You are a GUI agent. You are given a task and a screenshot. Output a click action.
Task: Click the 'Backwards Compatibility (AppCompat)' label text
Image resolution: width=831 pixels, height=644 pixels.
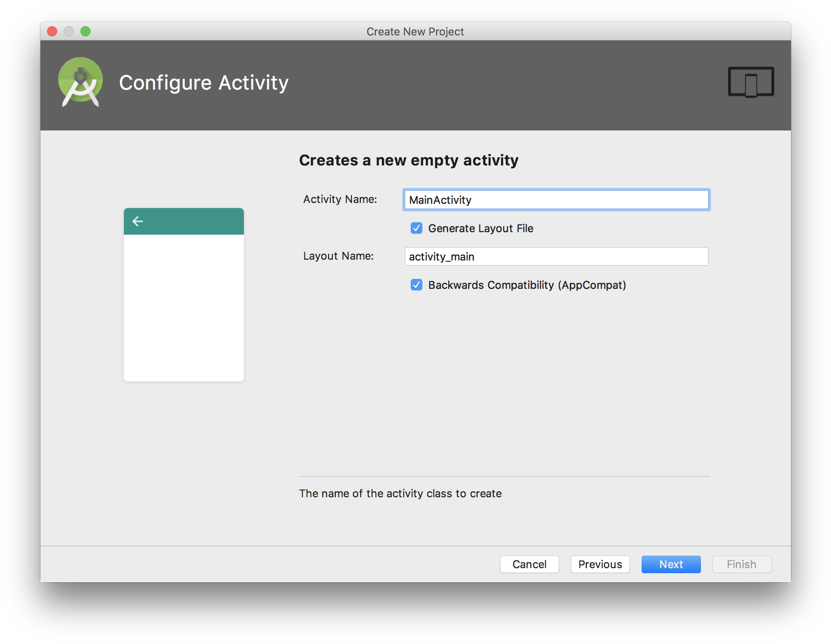coord(527,285)
